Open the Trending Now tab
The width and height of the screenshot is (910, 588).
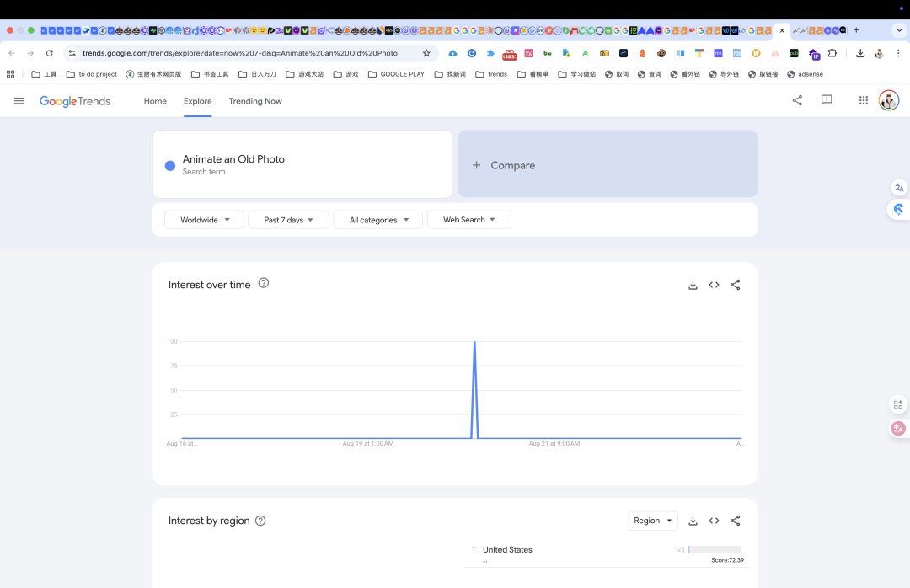255,101
